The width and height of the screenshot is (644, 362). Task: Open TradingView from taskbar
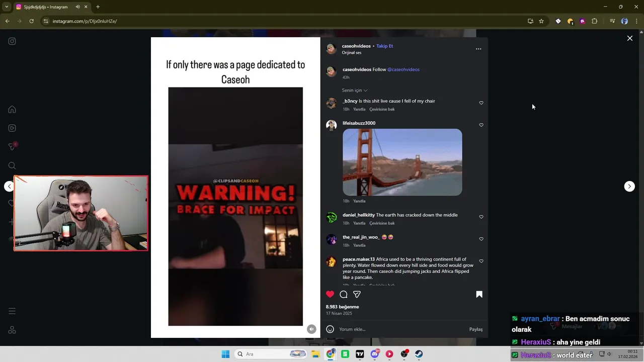[360, 354]
